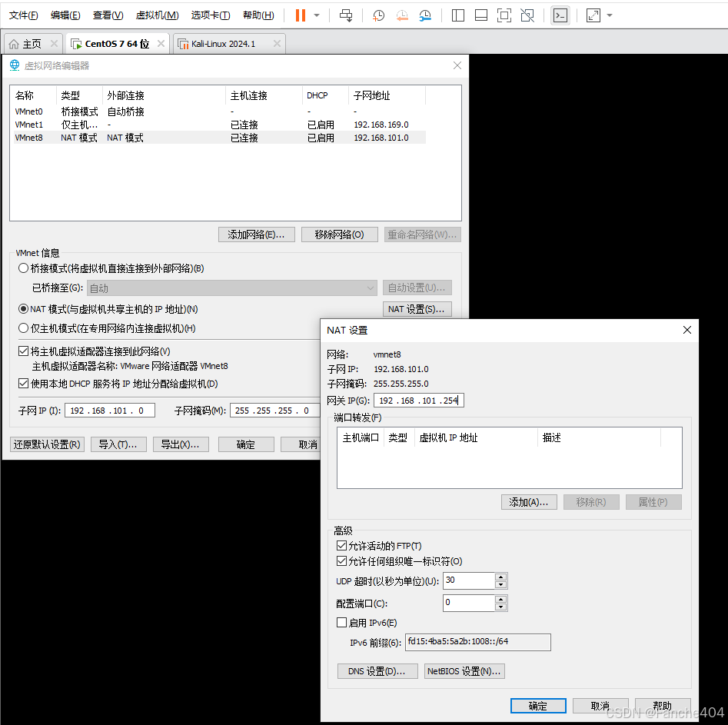Click the stretch guest display icon

point(593,15)
